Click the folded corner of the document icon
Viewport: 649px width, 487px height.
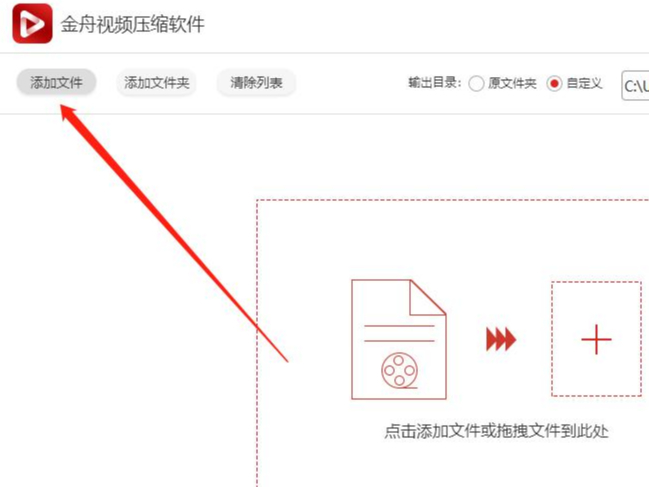pos(428,297)
